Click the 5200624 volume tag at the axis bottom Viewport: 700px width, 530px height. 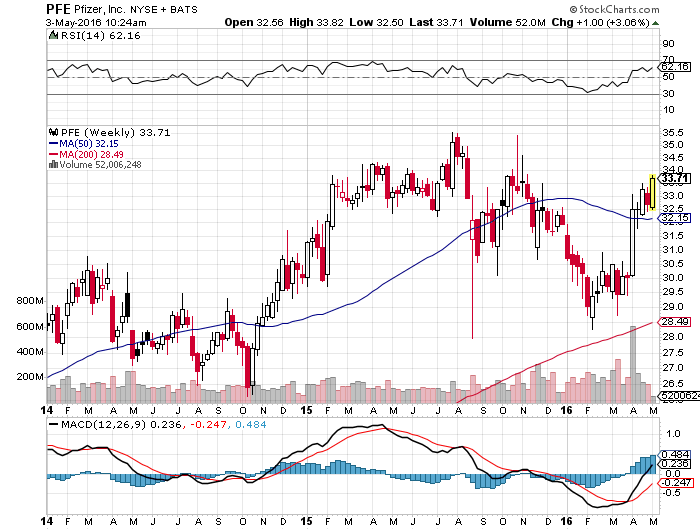[680, 396]
